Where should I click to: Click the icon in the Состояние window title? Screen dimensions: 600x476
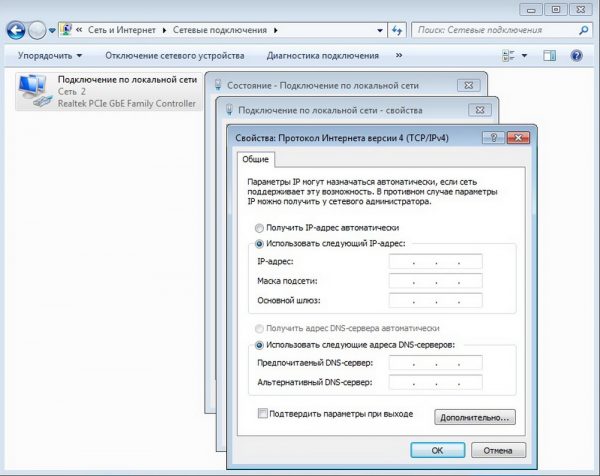point(218,85)
